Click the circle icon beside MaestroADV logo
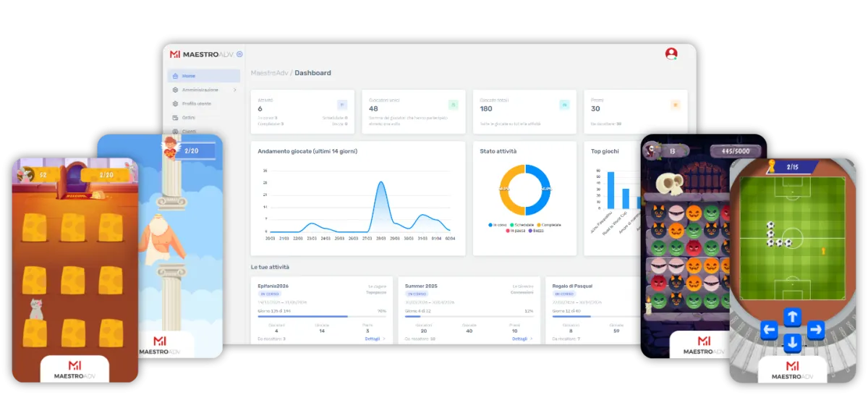The width and height of the screenshot is (868, 395). pos(239,54)
